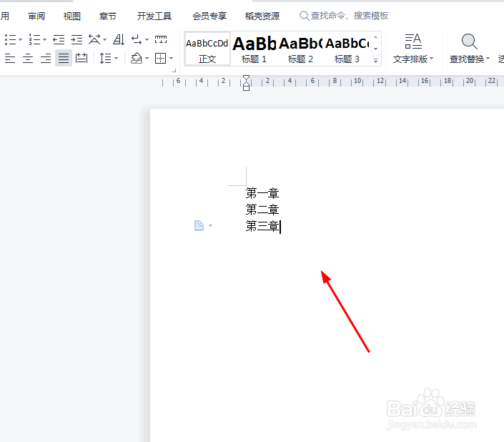Viewport: 504px width, 442px height.
Task: Select the 正文 body style
Action: pos(207,49)
